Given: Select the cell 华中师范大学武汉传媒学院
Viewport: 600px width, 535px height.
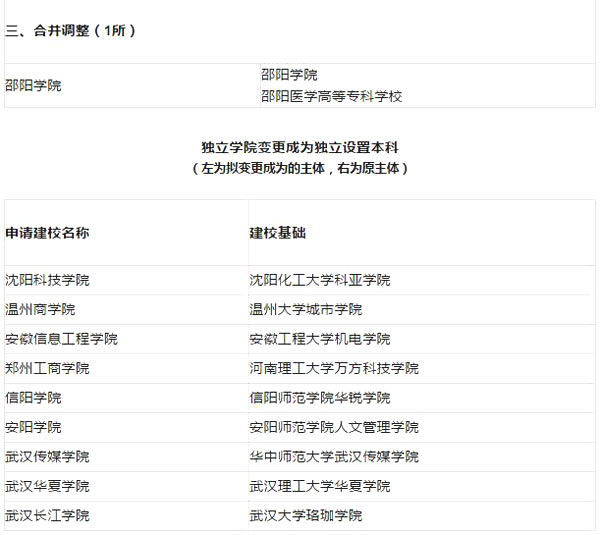Looking at the screenshot, I should pos(422,457).
